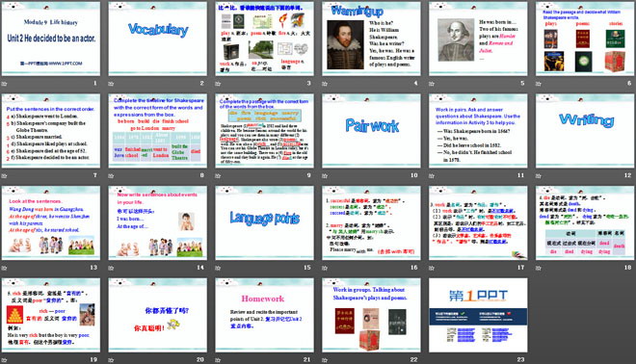Viewport: 636px width, 364px height.
Task: Select slide 17 explaining the word work
Action: [478, 223]
